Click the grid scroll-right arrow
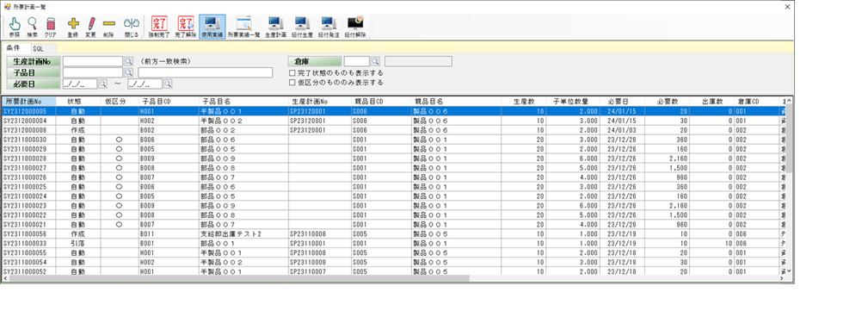The image size is (868, 317). point(782,279)
